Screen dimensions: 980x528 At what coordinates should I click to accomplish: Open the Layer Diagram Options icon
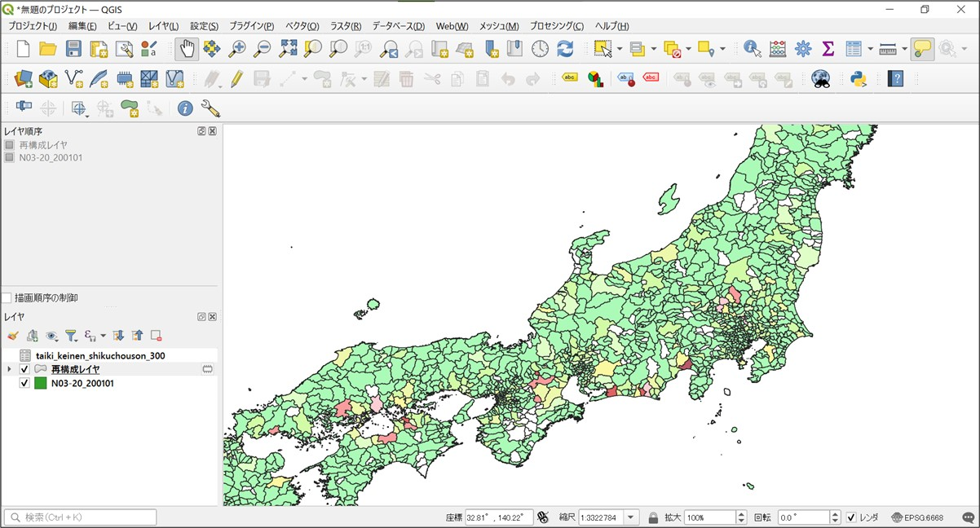[x=595, y=79]
